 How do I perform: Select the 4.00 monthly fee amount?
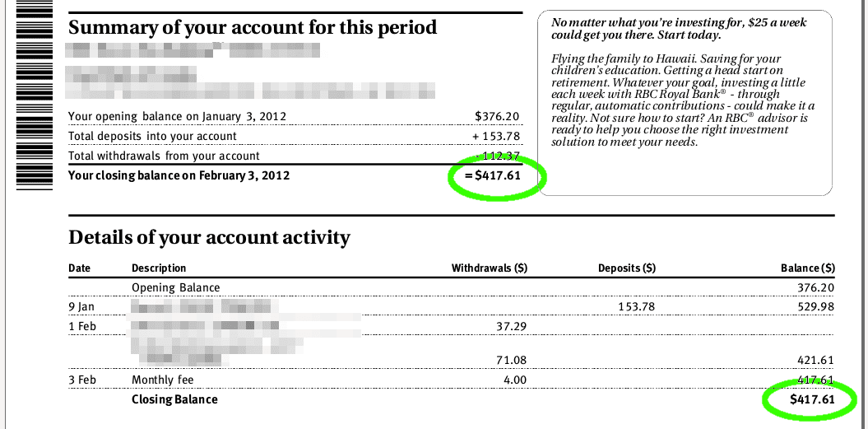pyautogui.click(x=516, y=380)
